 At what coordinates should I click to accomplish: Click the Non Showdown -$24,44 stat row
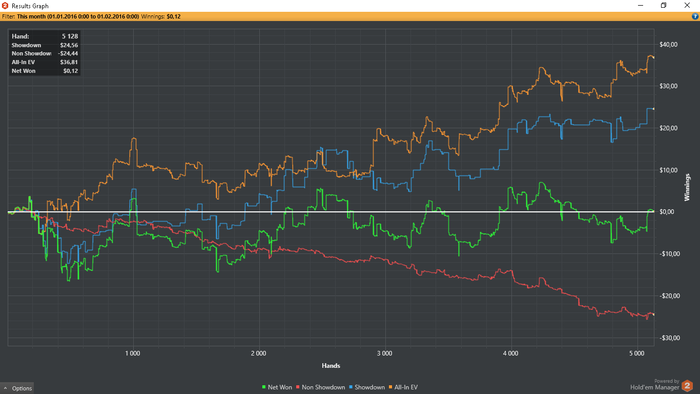tap(45, 54)
